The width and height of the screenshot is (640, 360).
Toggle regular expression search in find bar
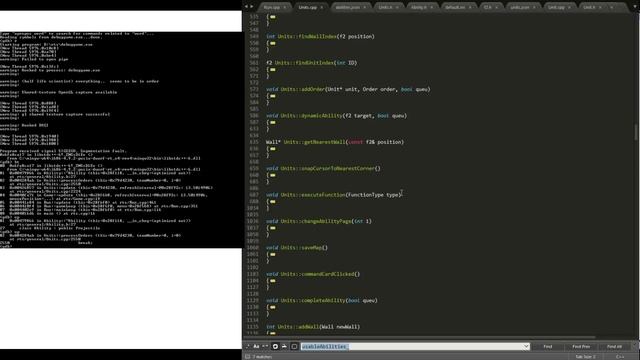[x=247, y=346]
